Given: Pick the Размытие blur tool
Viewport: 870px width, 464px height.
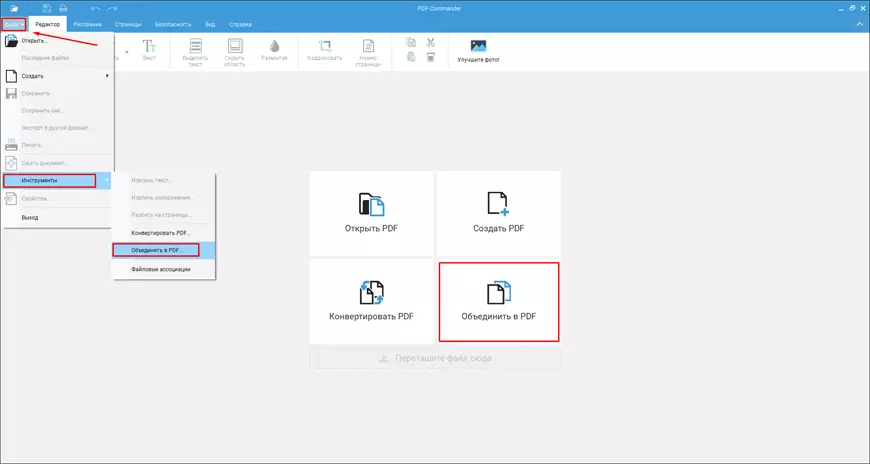Looking at the screenshot, I should pos(274,49).
